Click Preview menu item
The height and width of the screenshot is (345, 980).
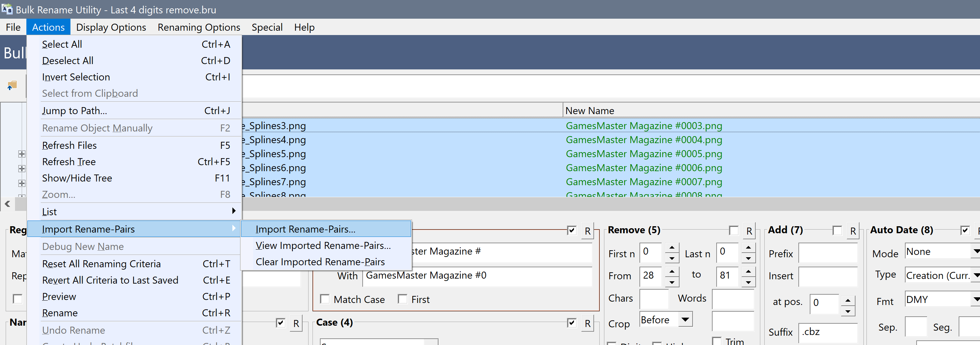135,296
